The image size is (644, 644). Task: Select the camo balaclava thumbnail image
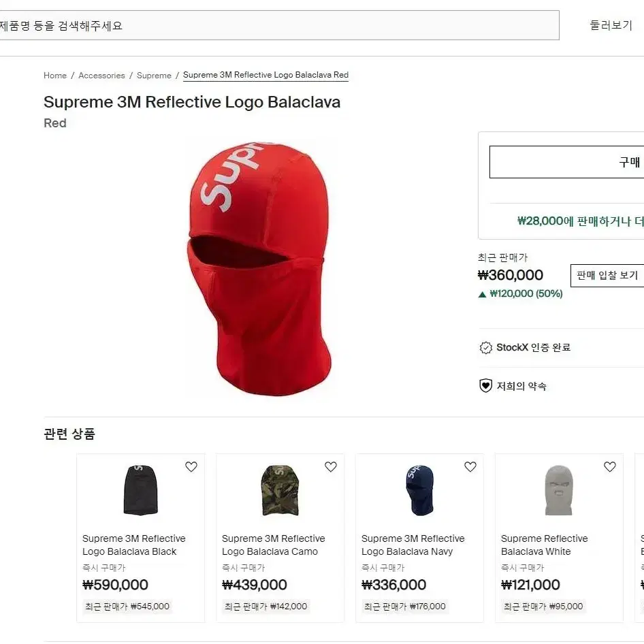tap(280, 490)
